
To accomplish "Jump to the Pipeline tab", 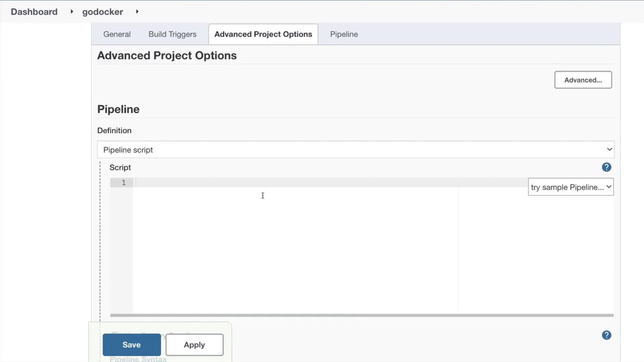I will click(344, 34).
